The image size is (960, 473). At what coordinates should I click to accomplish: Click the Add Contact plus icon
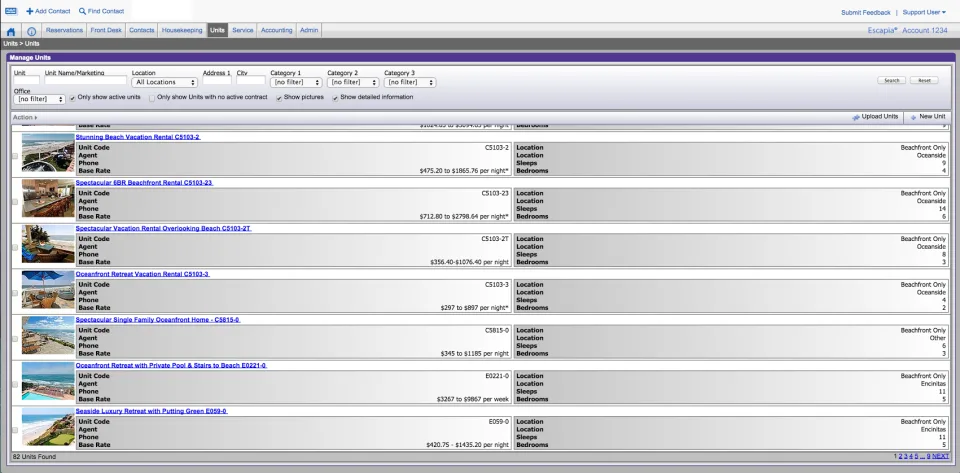pyautogui.click(x=29, y=11)
